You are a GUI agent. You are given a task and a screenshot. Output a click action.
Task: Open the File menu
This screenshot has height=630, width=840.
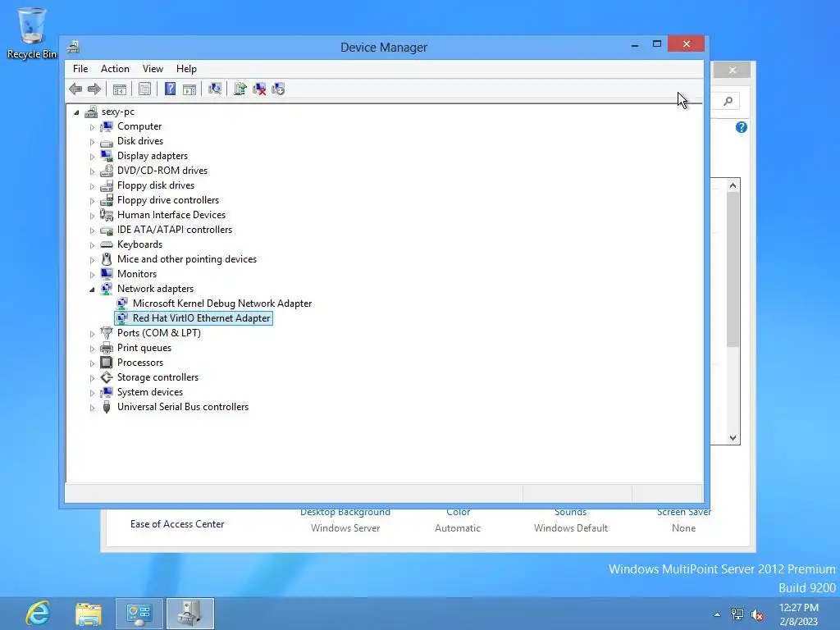coord(80,69)
